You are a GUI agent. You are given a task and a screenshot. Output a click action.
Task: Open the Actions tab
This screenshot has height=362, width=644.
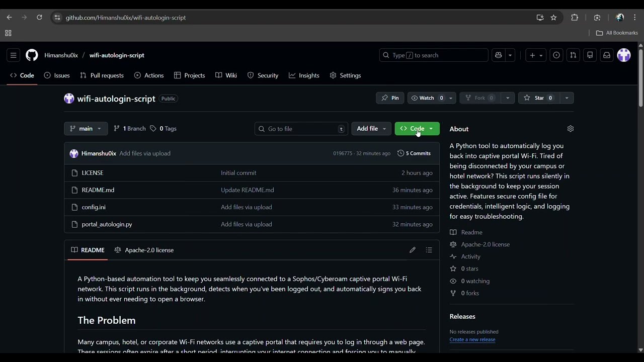click(x=149, y=75)
